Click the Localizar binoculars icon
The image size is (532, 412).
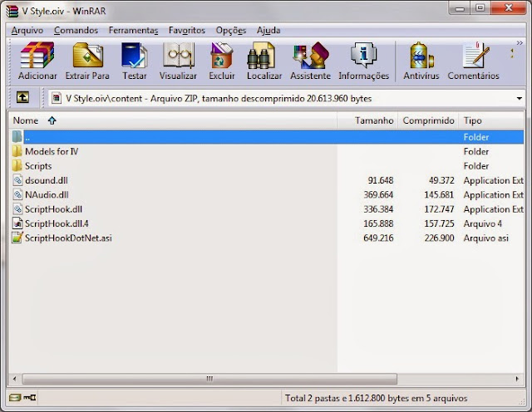coord(260,56)
